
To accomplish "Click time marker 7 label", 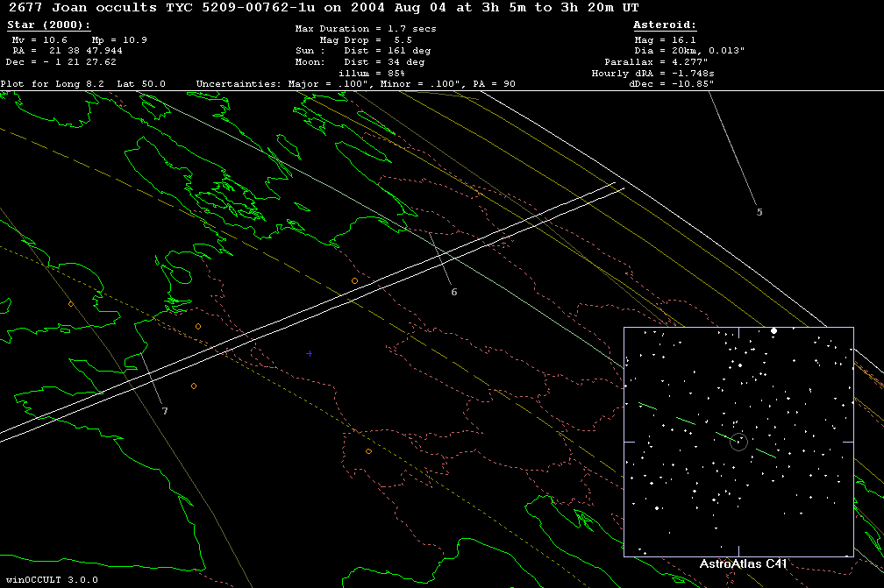I will pyautogui.click(x=164, y=411).
